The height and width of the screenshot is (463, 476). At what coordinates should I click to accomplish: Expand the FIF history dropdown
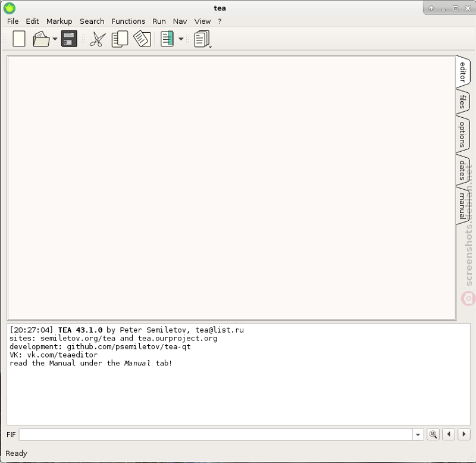coord(418,435)
